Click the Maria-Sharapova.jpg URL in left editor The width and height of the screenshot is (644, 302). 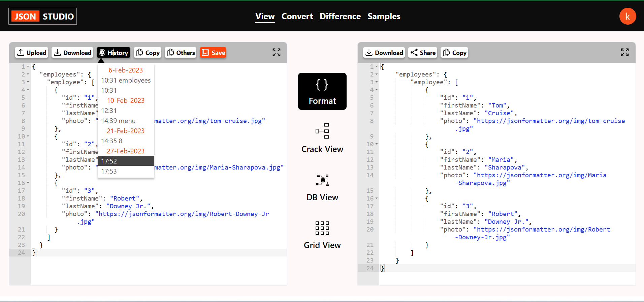tap(219, 168)
